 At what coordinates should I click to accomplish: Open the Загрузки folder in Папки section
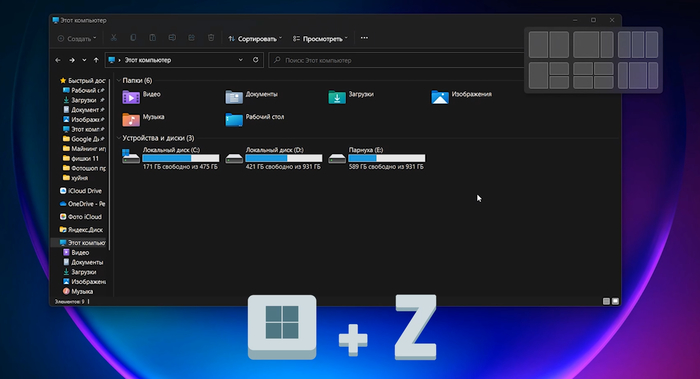[x=351, y=97]
